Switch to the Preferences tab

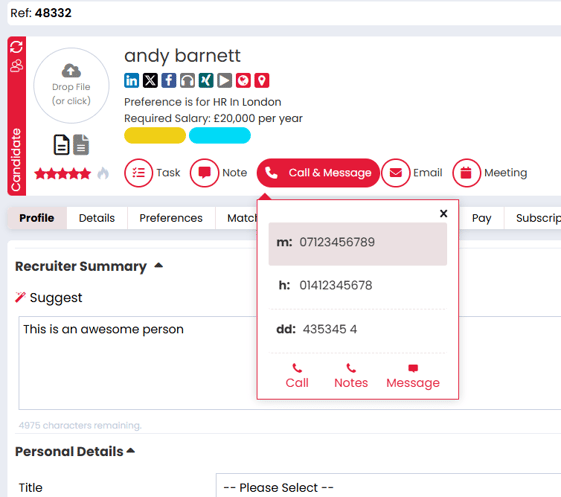(x=171, y=218)
